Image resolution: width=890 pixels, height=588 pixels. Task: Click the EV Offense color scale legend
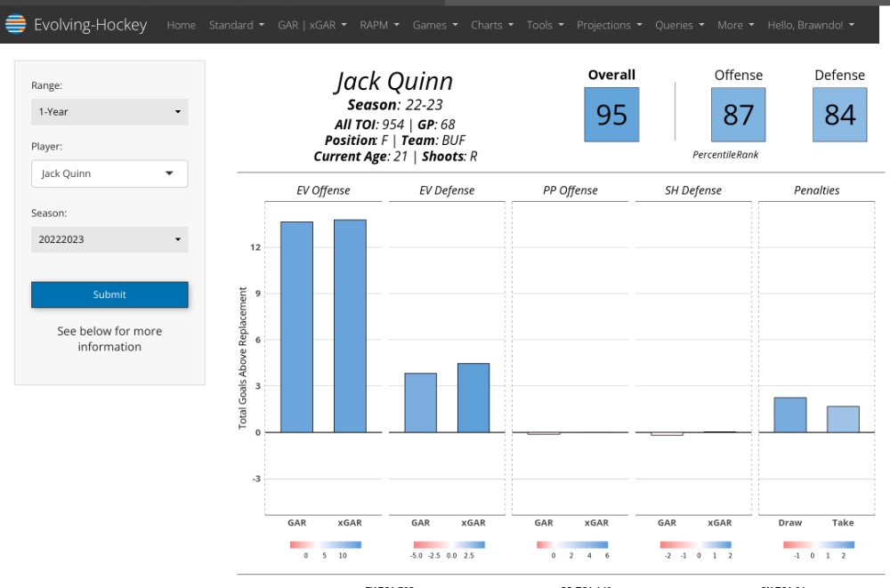(x=325, y=545)
